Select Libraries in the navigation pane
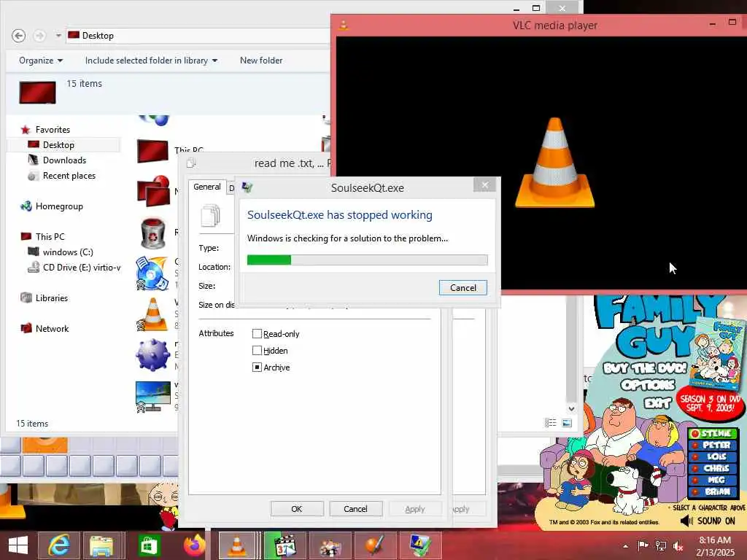Image resolution: width=747 pixels, height=560 pixels. (x=52, y=298)
